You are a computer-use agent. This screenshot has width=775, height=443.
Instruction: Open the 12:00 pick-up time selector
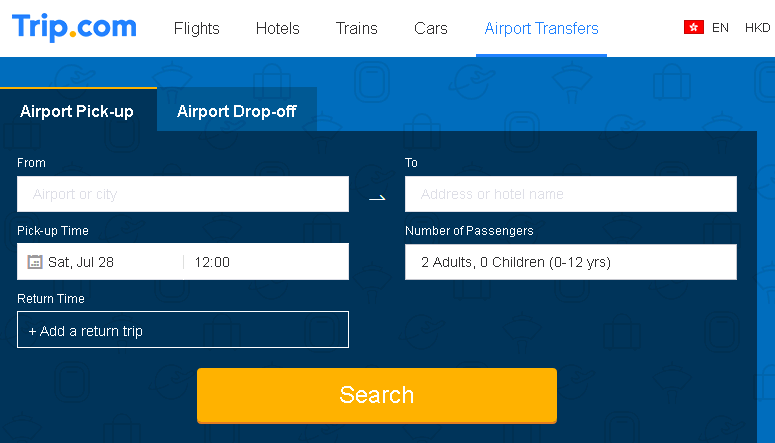(x=266, y=262)
